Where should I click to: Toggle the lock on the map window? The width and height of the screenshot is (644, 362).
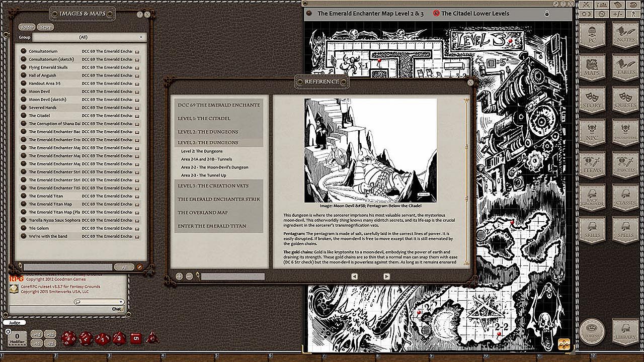(547, 14)
